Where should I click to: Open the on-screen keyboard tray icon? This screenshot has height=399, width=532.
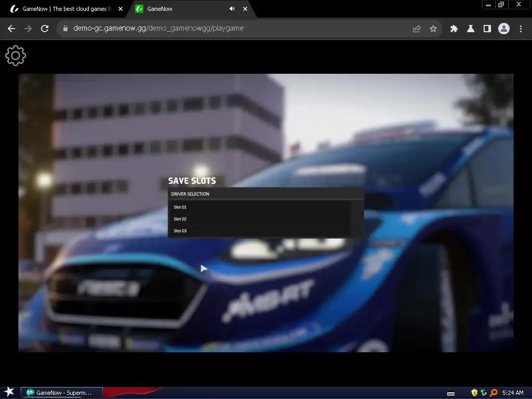(x=451, y=393)
